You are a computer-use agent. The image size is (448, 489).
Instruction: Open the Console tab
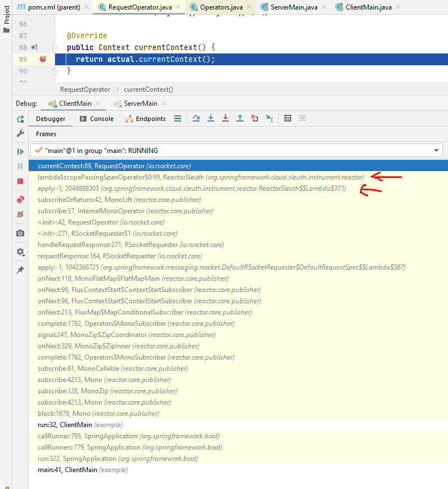tap(96, 119)
